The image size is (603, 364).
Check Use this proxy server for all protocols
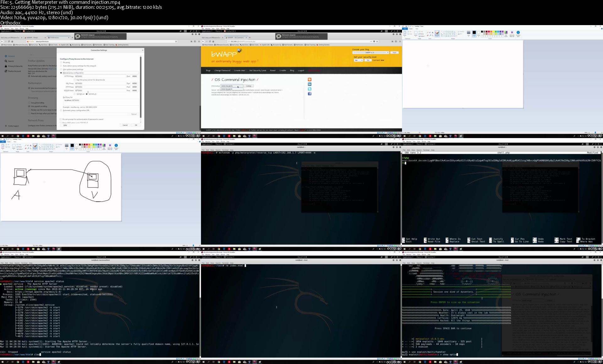tap(75, 80)
